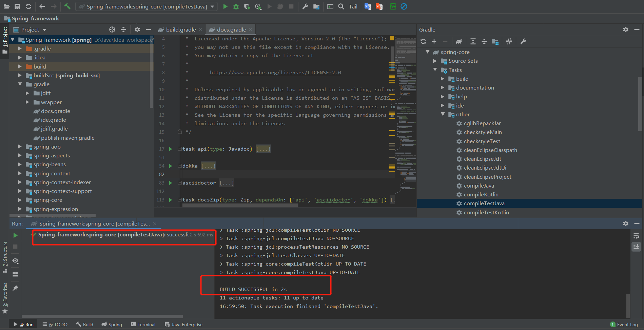Open the TODO tool window tab
The image size is (644, 330).
click(55, 325)
